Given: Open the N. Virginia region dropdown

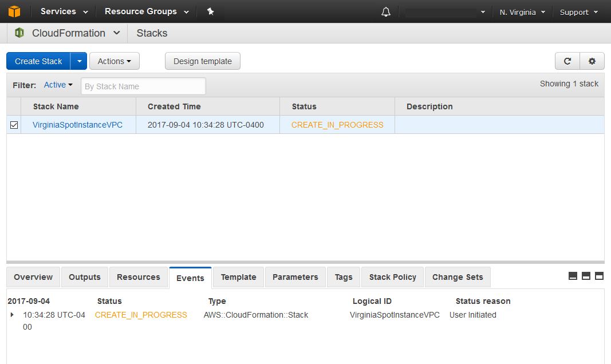Looking at the screenshot, I should [x=522, y=13].
